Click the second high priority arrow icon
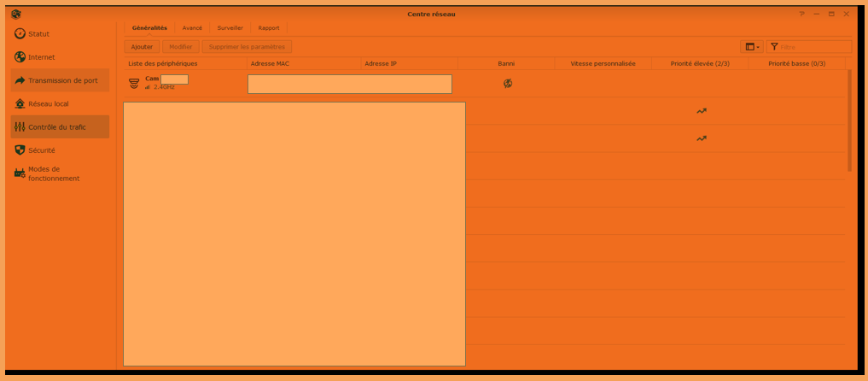Viewport: 868px width, 381px height. click(702, 138)
